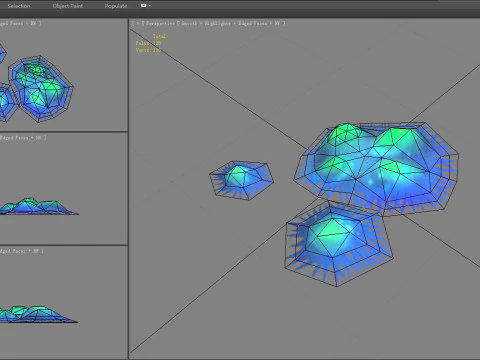Open the Selection ribbon tab

(19, 6)
